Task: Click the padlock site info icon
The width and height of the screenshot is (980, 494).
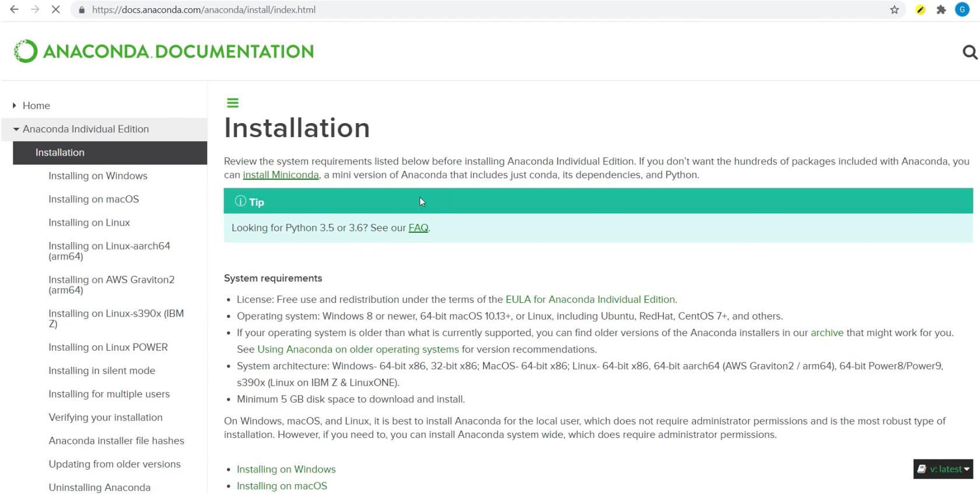Action: 82,10
